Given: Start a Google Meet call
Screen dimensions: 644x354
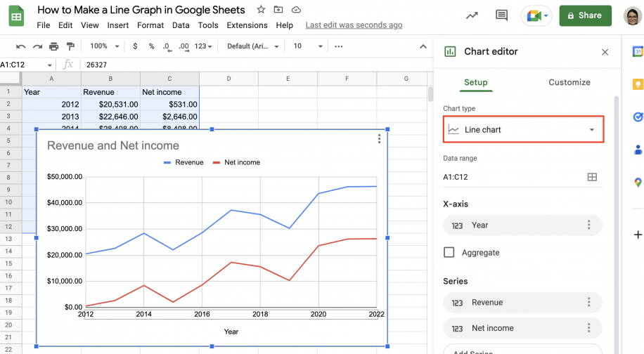Looking at the screenshot, I should (536, 16).
